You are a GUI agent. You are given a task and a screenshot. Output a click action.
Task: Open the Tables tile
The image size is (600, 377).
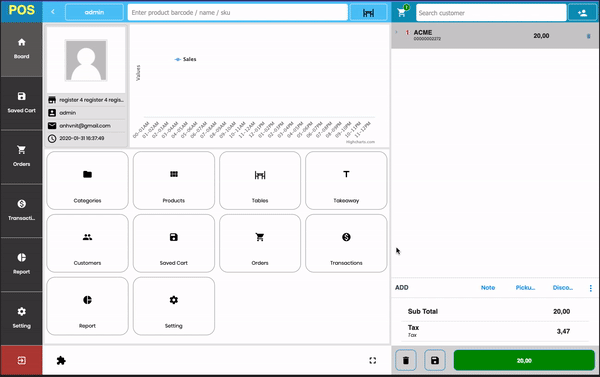click(x=260, y=180)
